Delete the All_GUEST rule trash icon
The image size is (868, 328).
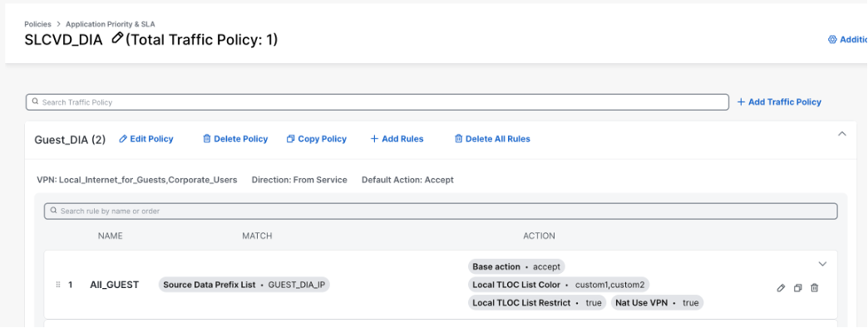click(x=814, y=288)
